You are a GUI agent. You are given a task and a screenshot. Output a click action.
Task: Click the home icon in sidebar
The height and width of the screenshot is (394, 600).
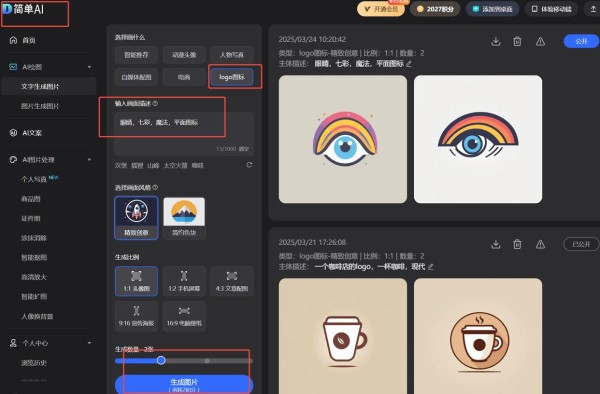click(13, 40)
